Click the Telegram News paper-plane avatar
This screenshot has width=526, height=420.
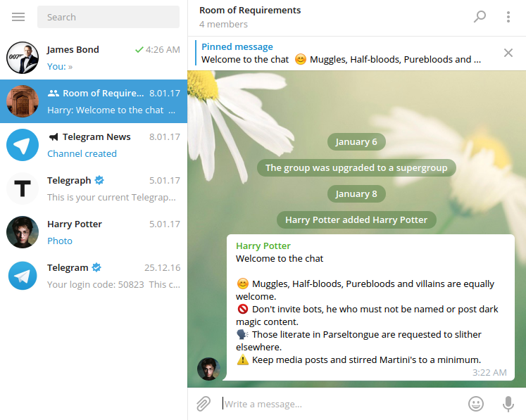(x=23, y=145)
